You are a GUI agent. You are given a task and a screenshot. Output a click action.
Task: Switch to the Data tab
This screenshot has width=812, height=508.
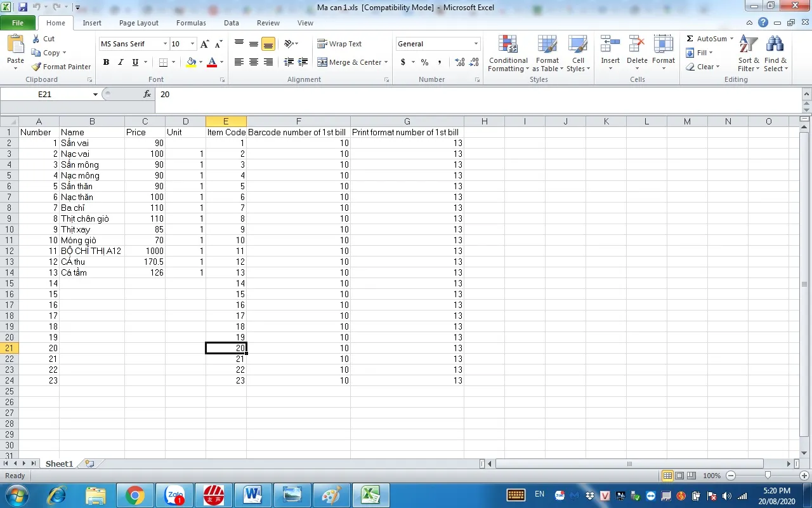tap(232, 23)
